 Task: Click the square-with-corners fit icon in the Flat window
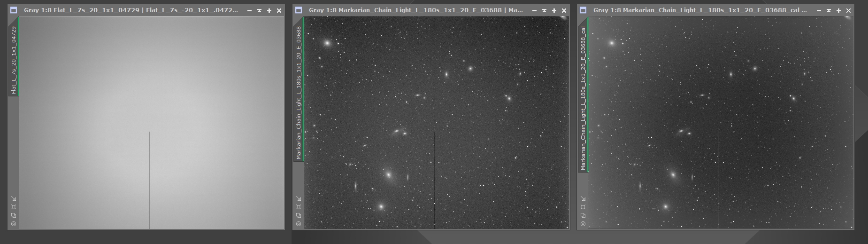point(14,207)
